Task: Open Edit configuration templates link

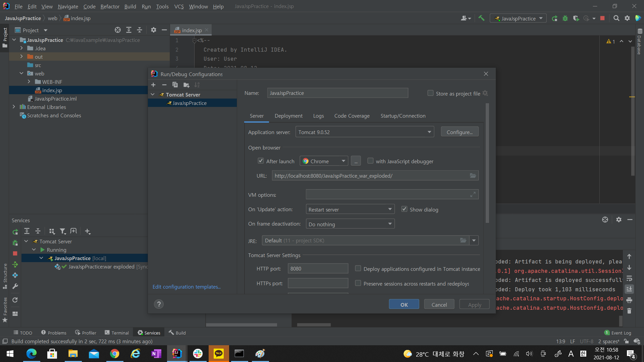Action: click(186, 287)
